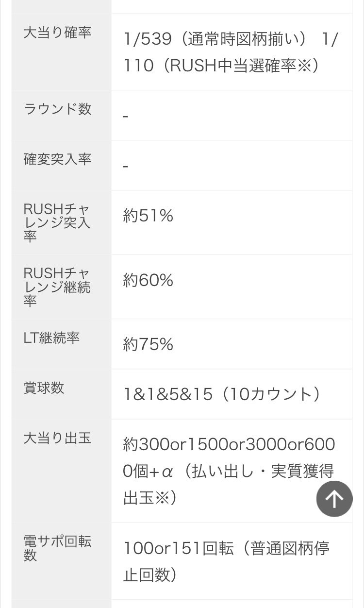Select the 大当り確率 row label
This screenshot has width=364, height=608.
57,33
